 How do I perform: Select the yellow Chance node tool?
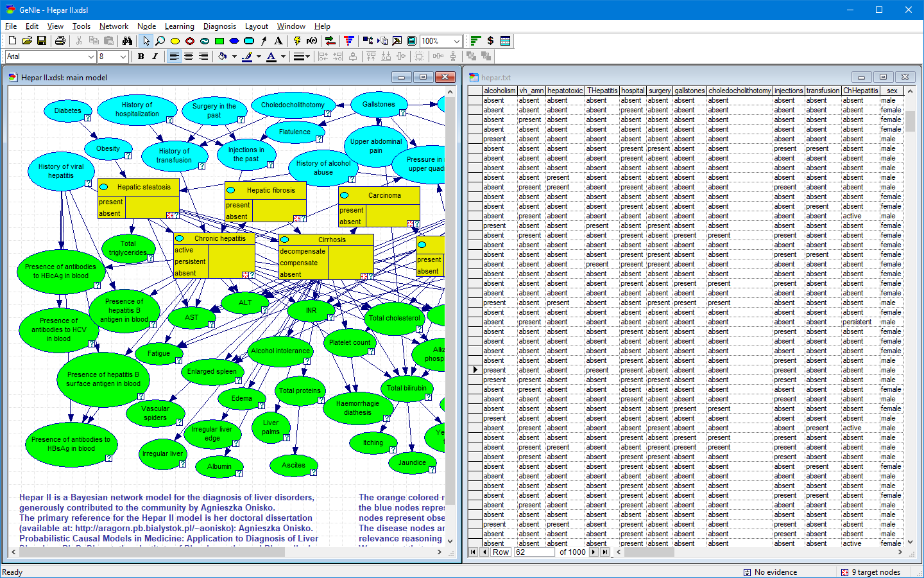click(175, 40)
